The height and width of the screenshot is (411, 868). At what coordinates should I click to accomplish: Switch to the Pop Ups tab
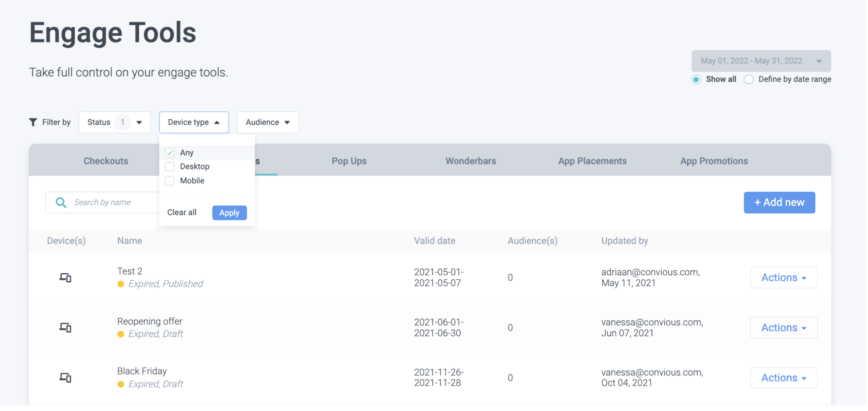[x=349, y=161]
